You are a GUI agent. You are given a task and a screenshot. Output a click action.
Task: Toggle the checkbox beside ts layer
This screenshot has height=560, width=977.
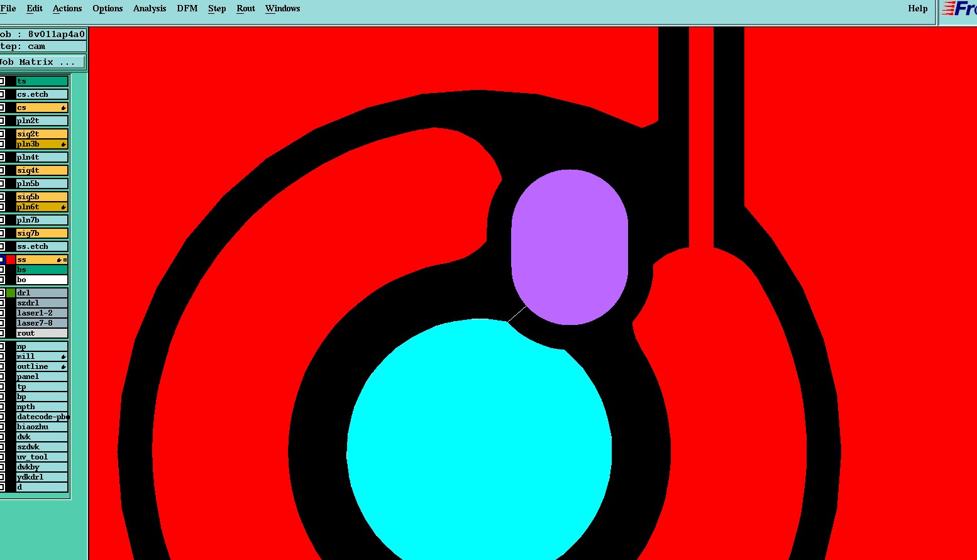tap(2, 81)
